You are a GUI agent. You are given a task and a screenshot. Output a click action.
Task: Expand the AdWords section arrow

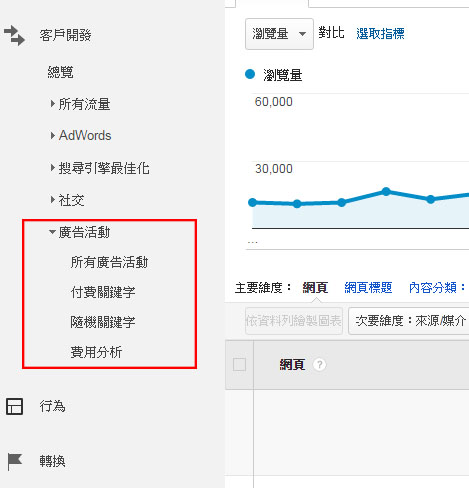point(52,135)
